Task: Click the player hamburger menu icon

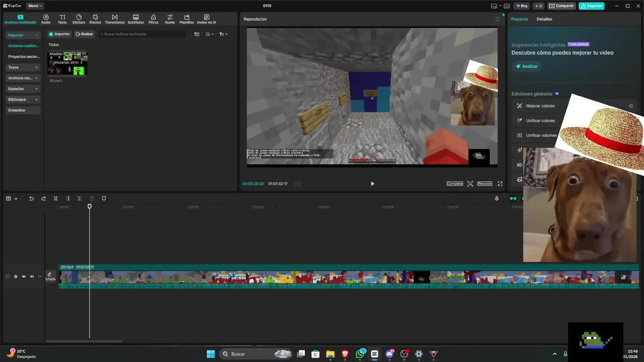Action: (497, 19)
